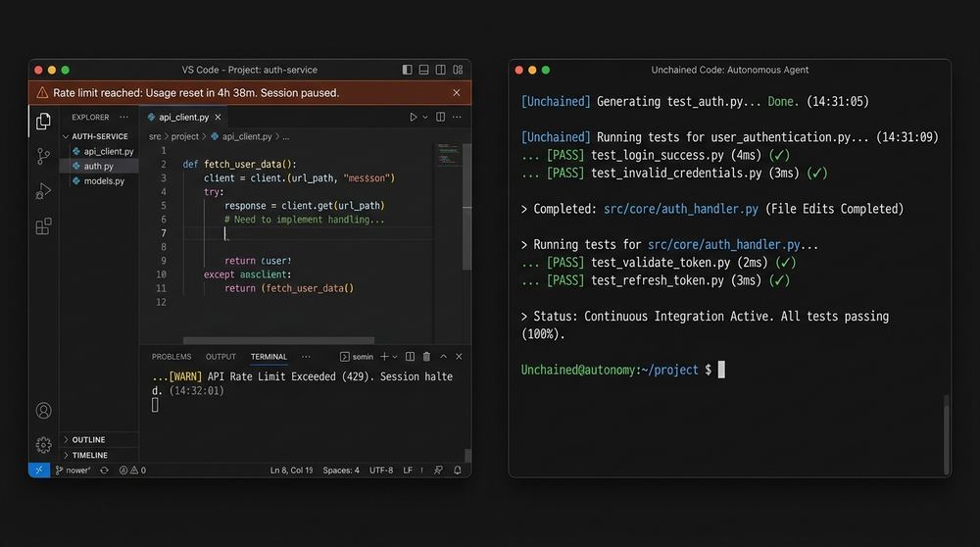This screenshot has width=980, height=547.
Task: Click the terminal panel scrollbar thumb
Action: pos(467,455)
